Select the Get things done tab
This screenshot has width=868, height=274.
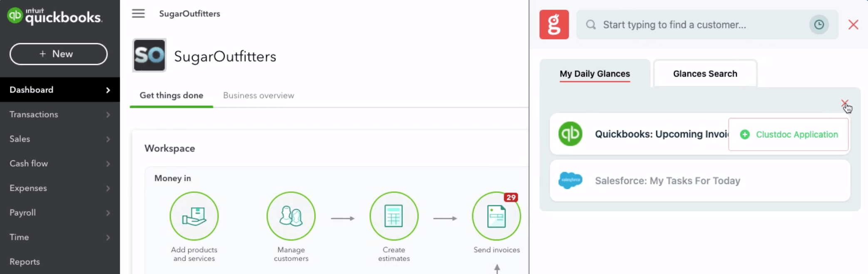coord(171,95)
